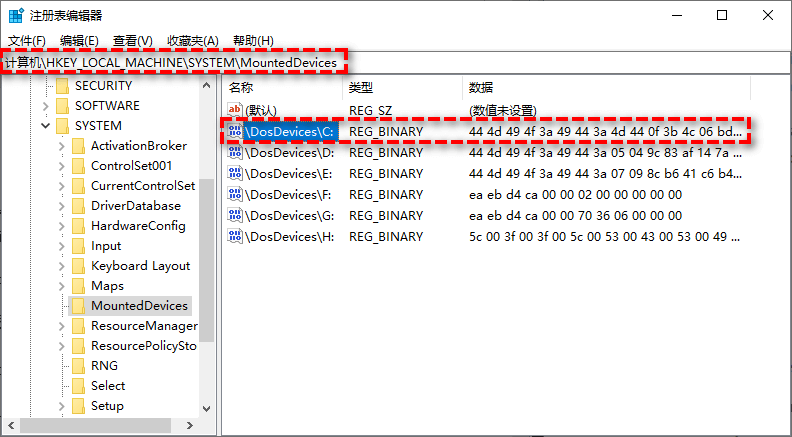
Task: Click the Maps folder icon
Action: pyautogui.click(x=78, y=286)
